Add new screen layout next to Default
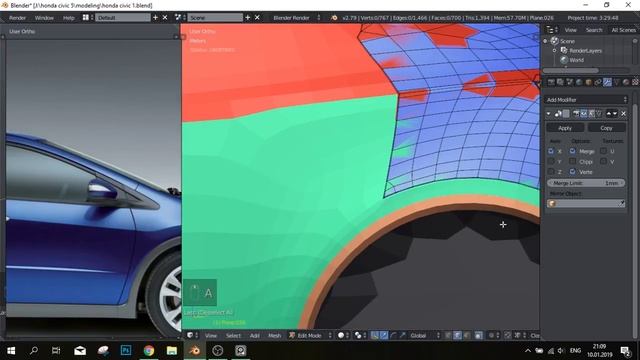 pyautogui.click(x=155, y=18)
